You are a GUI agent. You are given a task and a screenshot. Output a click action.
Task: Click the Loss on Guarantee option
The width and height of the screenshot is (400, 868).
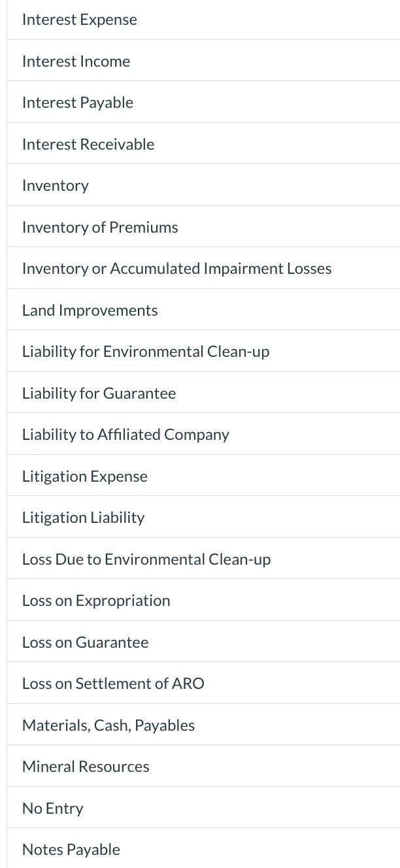85,642
